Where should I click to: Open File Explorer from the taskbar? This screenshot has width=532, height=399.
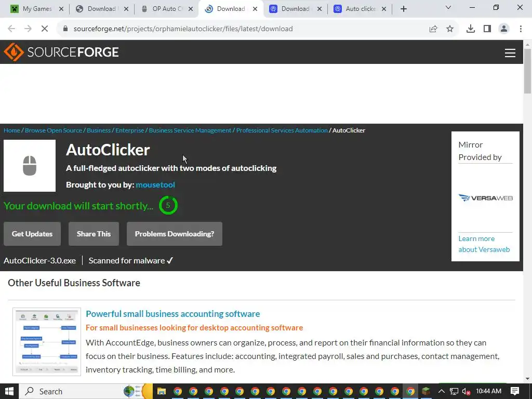pos(161,391)
